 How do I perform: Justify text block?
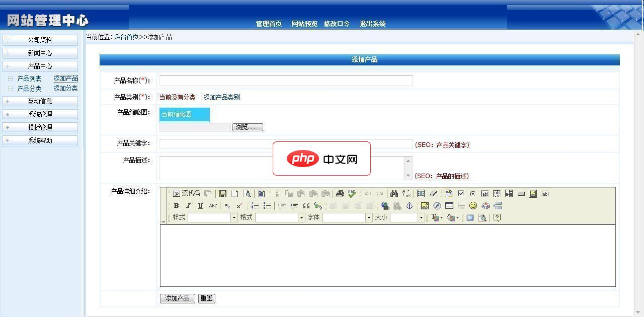pyautogui.click(x=369, y=206)
